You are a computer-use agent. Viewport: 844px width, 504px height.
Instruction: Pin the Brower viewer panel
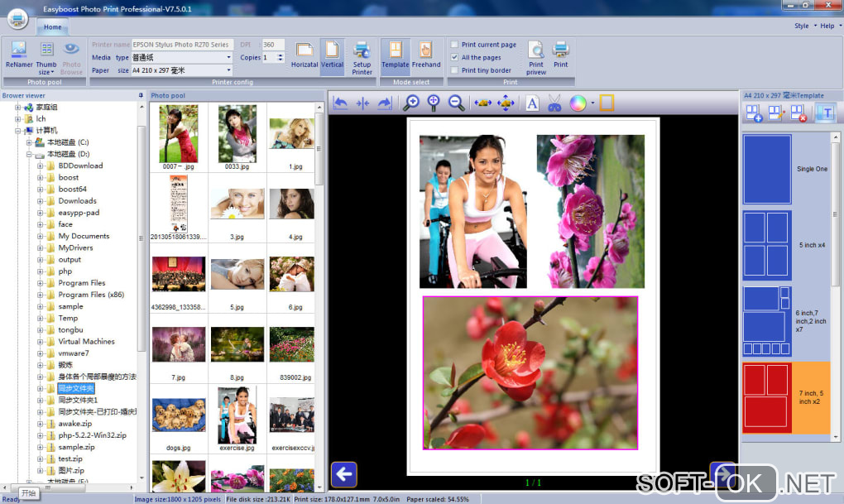click(x=141, y=95)
